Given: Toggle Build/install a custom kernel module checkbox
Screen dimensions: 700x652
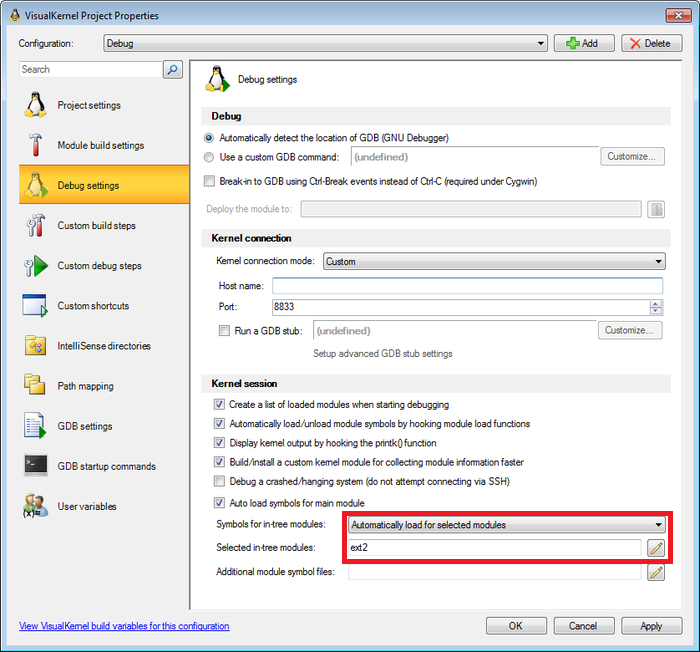Looking at the screenshot, I should click(219, 462).
